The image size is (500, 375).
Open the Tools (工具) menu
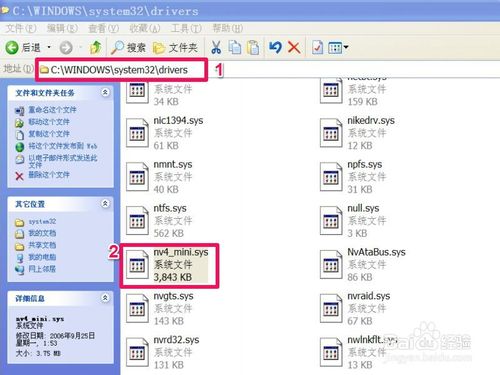point(186,28)
